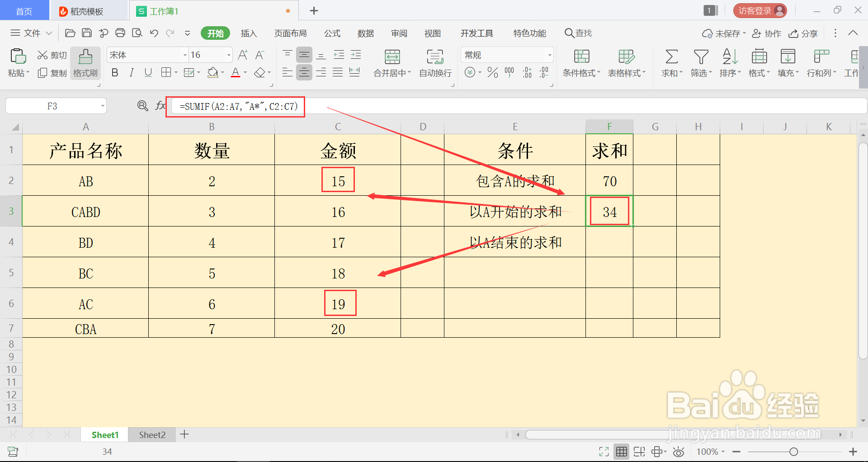Click the font color A swatch
The image size is (868, 462).
(x=236, y=72)
